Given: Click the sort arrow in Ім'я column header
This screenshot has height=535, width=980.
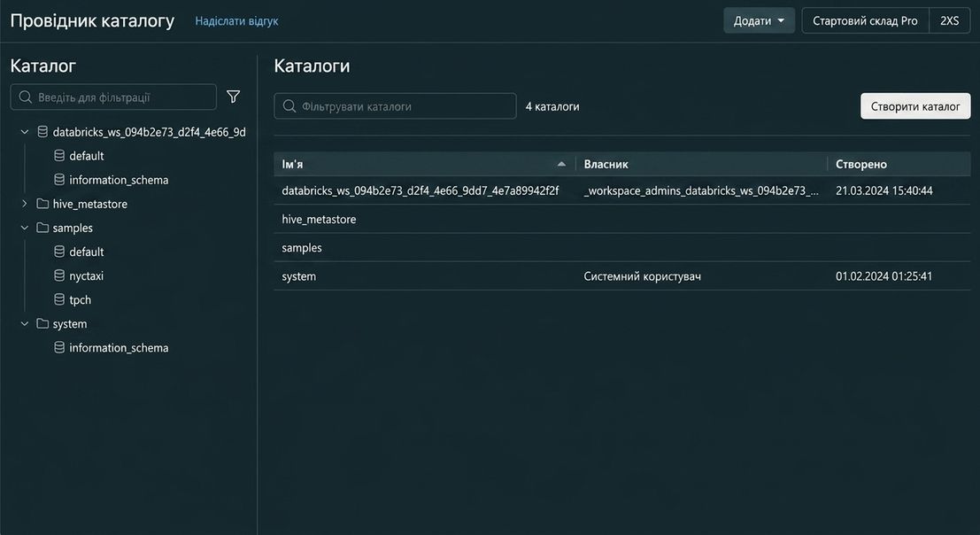Looking at the screenshot, I should click(561, 164).
